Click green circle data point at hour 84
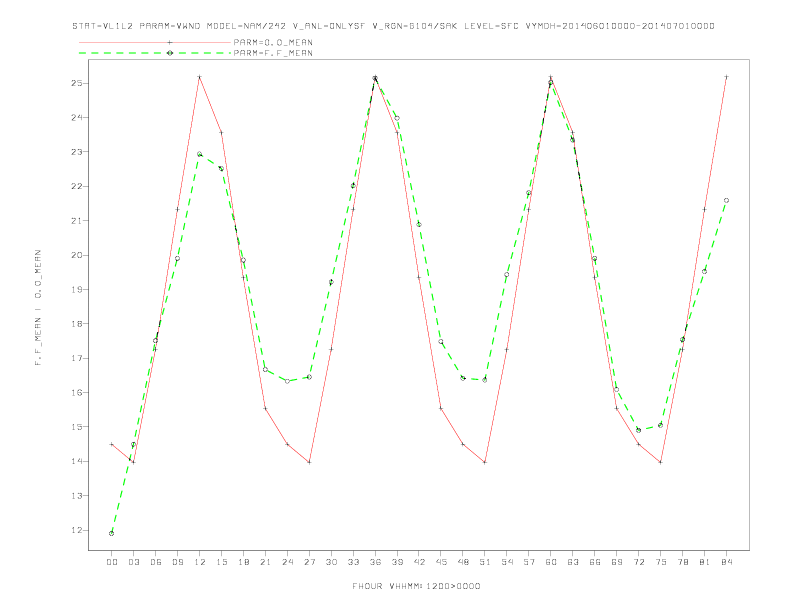792x612 pixels. click(x=726, y=200)
